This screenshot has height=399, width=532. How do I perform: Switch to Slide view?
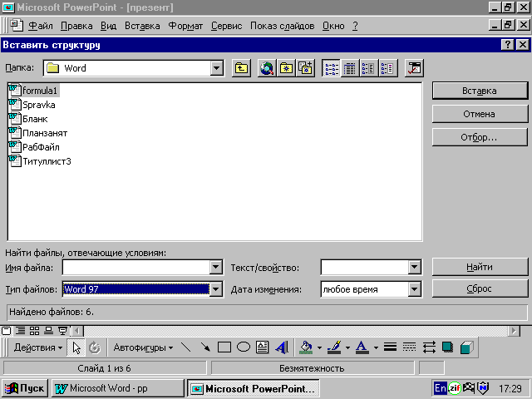[x=7, y=330]
